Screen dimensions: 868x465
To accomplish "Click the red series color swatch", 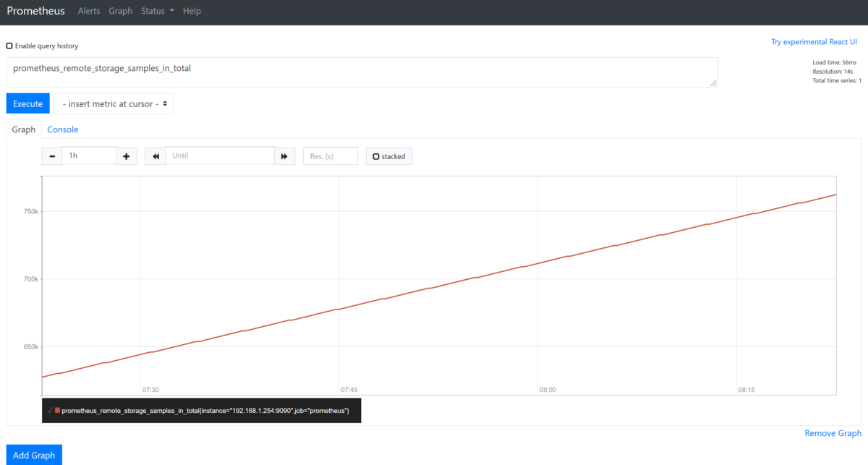I will [x=57, y=410].
